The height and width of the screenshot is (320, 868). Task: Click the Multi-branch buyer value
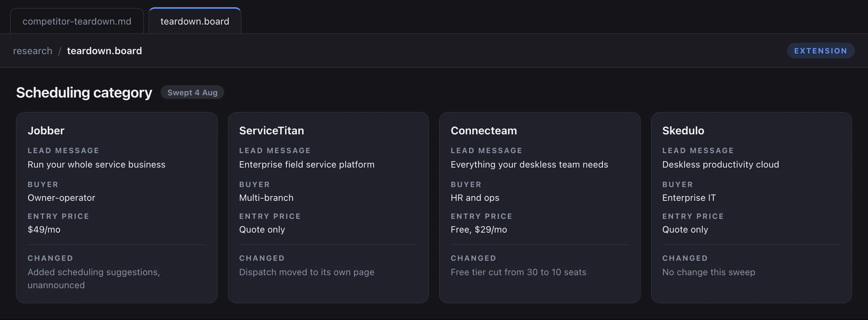coord(266,198)
